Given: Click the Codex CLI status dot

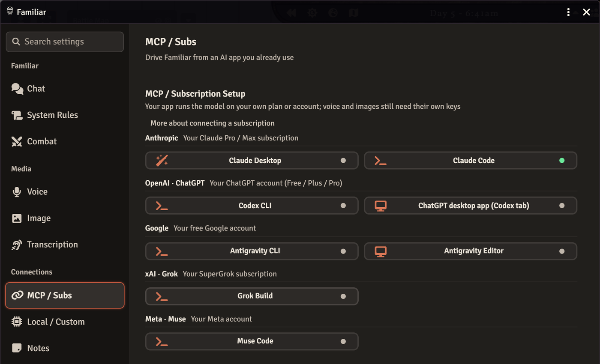Looking at the screenshot, I should coord(343,206).
